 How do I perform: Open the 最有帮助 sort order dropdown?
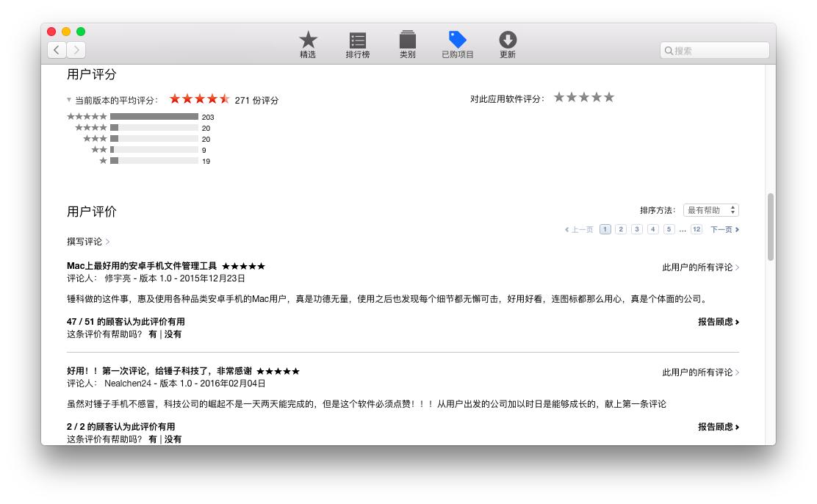coord(711,210)
